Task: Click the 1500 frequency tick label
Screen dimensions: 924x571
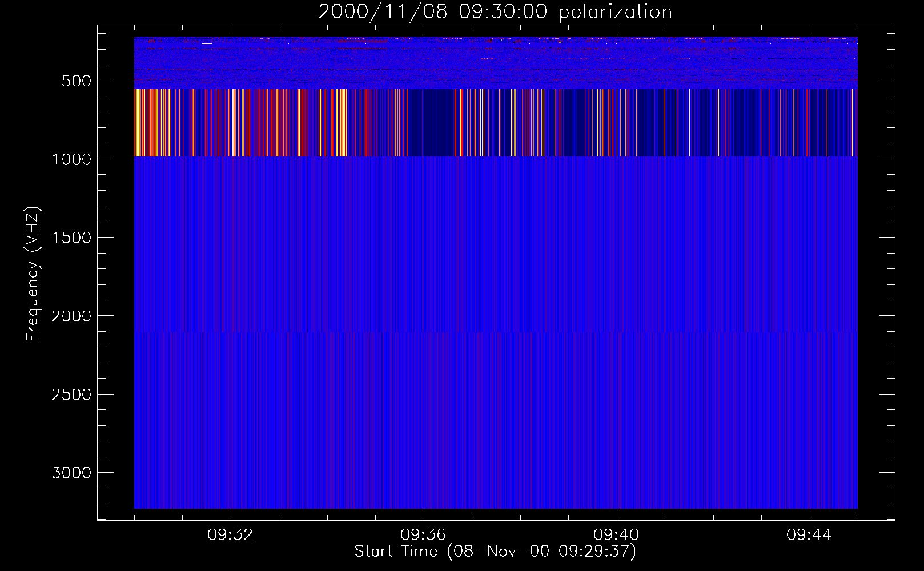Action: click(71, 238)
